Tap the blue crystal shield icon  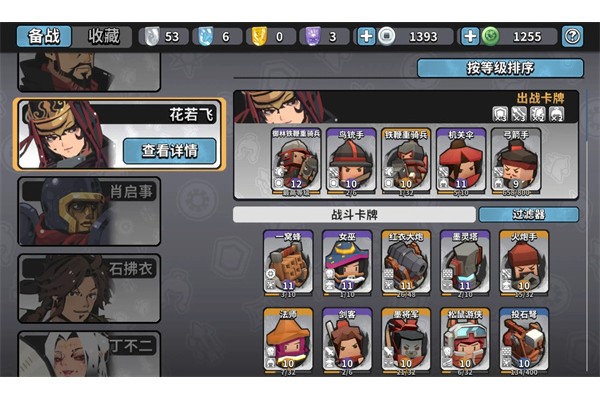pos(205,36)
